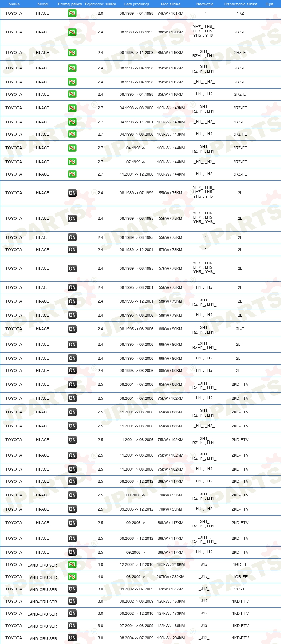
Task: Click the petrol icon in the Land-Cruiser 207kW / 282KM row
Action: (x=72, y=577)
